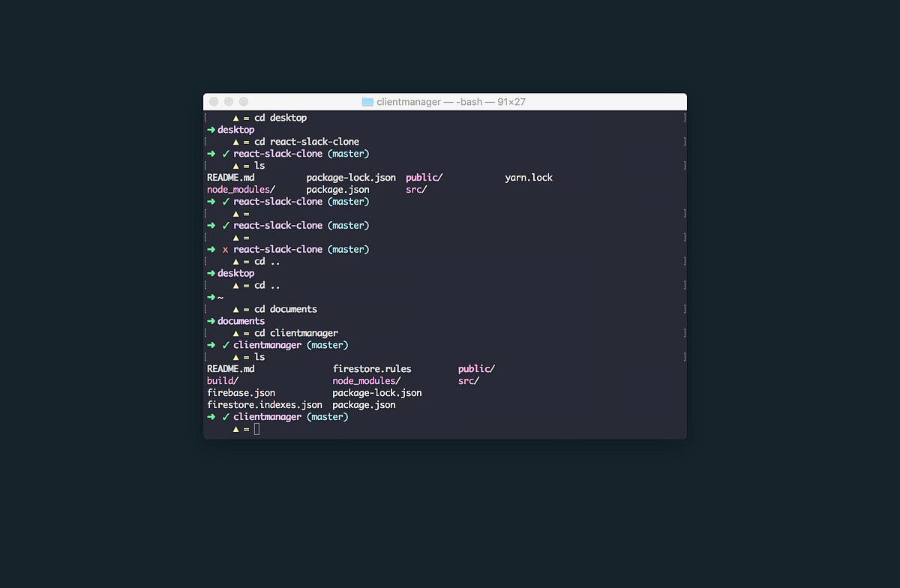Image resolution: width=900 pixels, height=588 pixels.
Task: Close the Terminal window
Action: [214, 101]
